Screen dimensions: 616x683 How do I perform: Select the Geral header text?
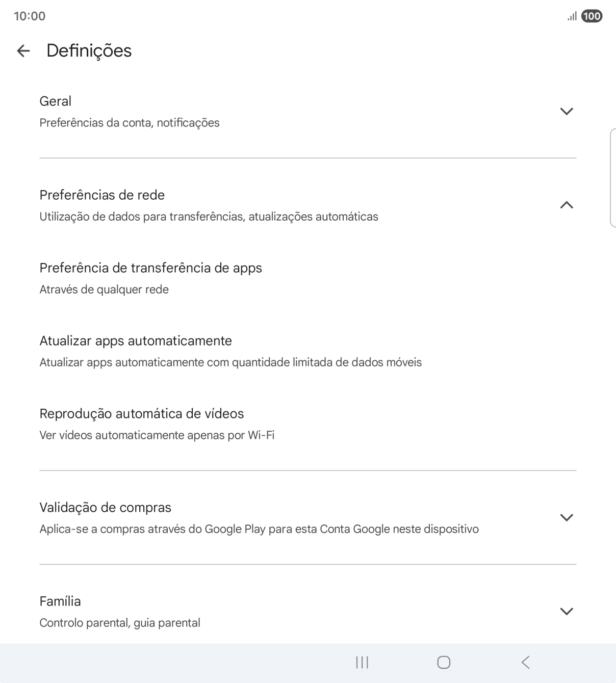[x=55, y=101]
